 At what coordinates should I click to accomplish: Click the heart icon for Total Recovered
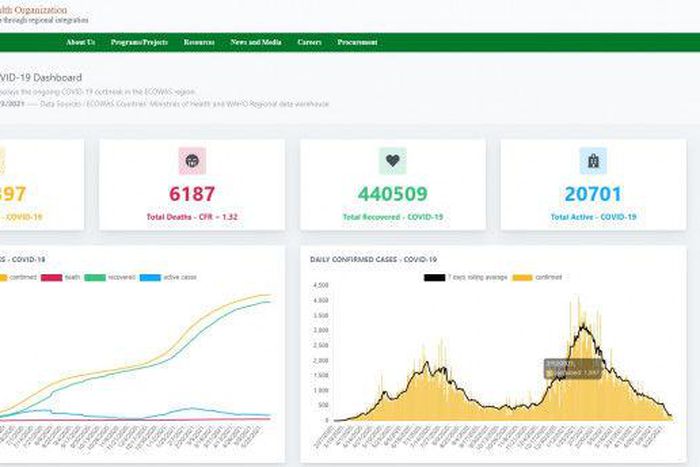[x=392, y=161]
